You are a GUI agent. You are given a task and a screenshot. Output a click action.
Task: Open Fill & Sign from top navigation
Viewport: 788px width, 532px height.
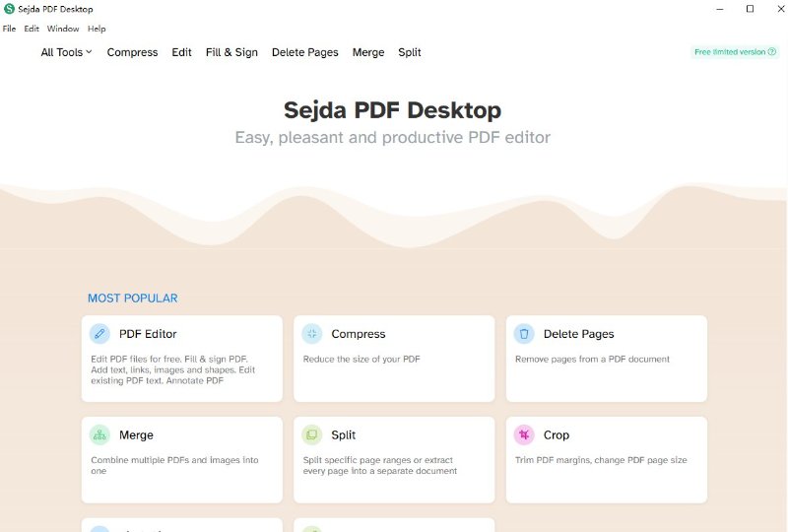[231, 52]
